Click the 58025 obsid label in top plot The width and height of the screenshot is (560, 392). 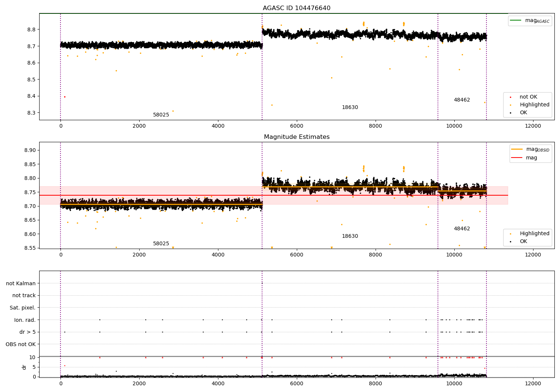point(161,115)
